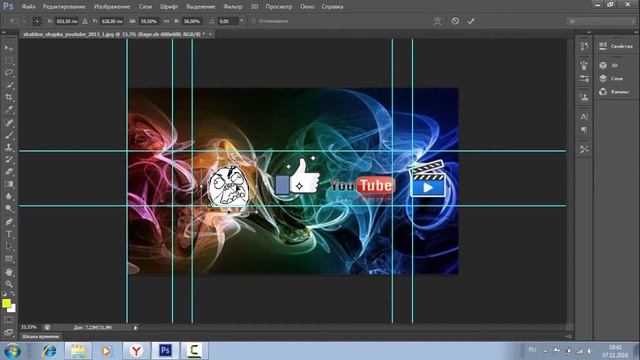The image size is (640, 360).
Task: Open the Brush Presets panel icon
Action: (584, 79)
